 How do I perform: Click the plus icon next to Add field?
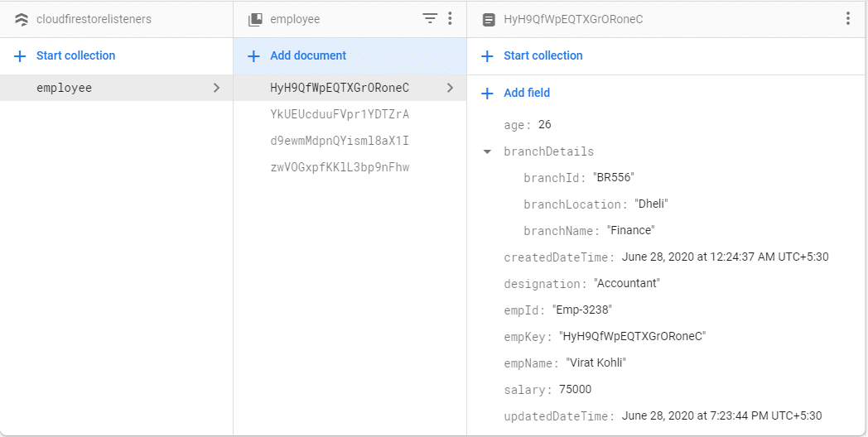488,94
